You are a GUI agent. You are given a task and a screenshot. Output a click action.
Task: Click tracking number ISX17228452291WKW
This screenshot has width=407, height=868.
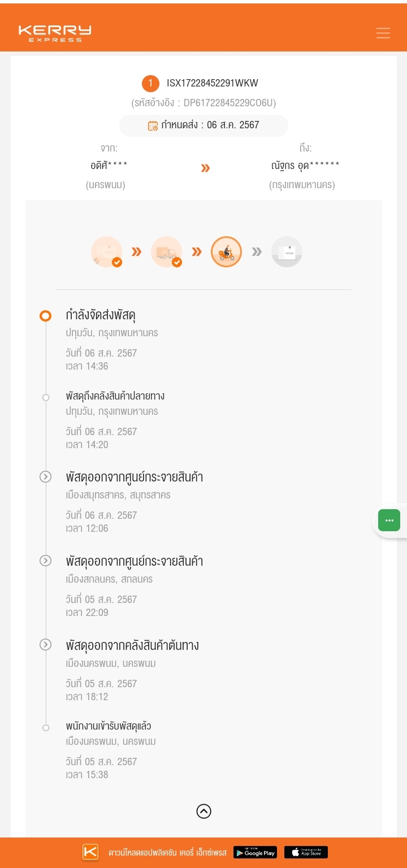pyautogui.click(x=212, y=84)
